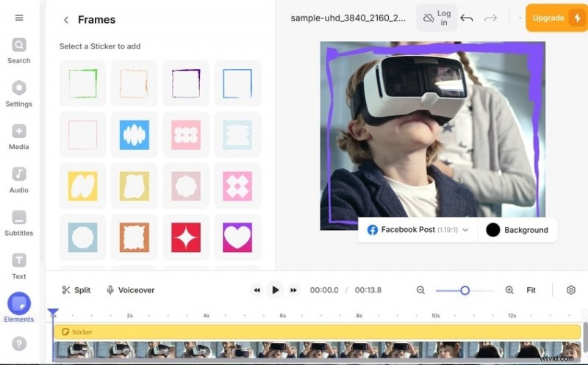Open timeline settings gear icon
Viewport: 588px width, 365px height.
[x=571, y=290]
